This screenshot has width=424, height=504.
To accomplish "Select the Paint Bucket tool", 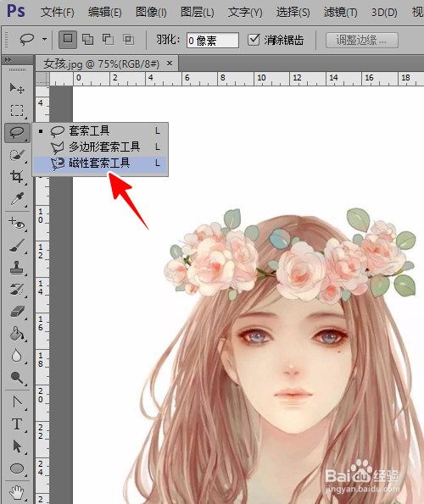I will tap(17, 334).
